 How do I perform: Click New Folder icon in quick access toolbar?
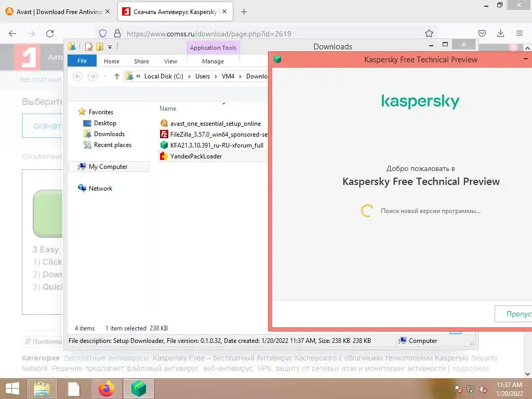coord(100,47)
